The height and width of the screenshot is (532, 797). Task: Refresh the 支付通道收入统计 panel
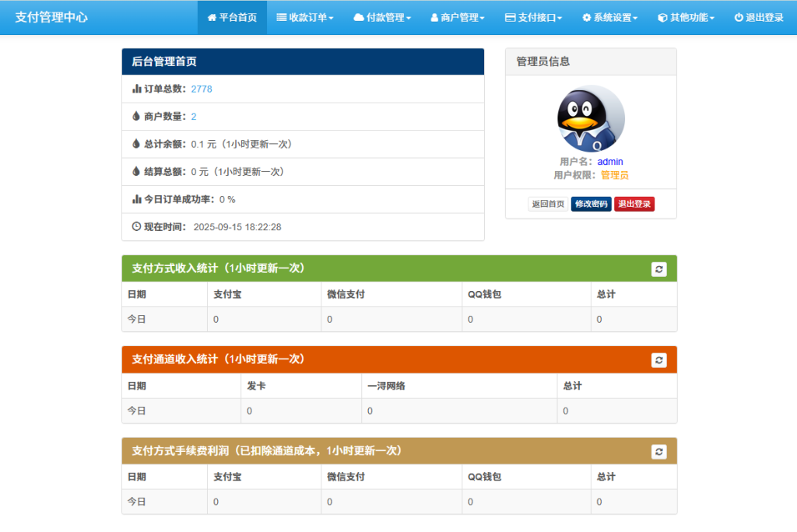659,360
